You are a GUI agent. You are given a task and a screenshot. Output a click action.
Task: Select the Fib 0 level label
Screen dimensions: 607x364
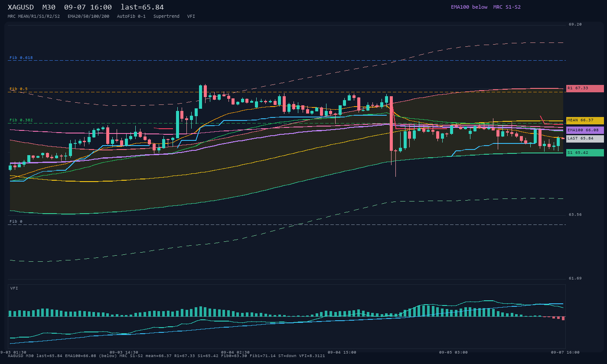pyautogui.click(x=16, y=221)
